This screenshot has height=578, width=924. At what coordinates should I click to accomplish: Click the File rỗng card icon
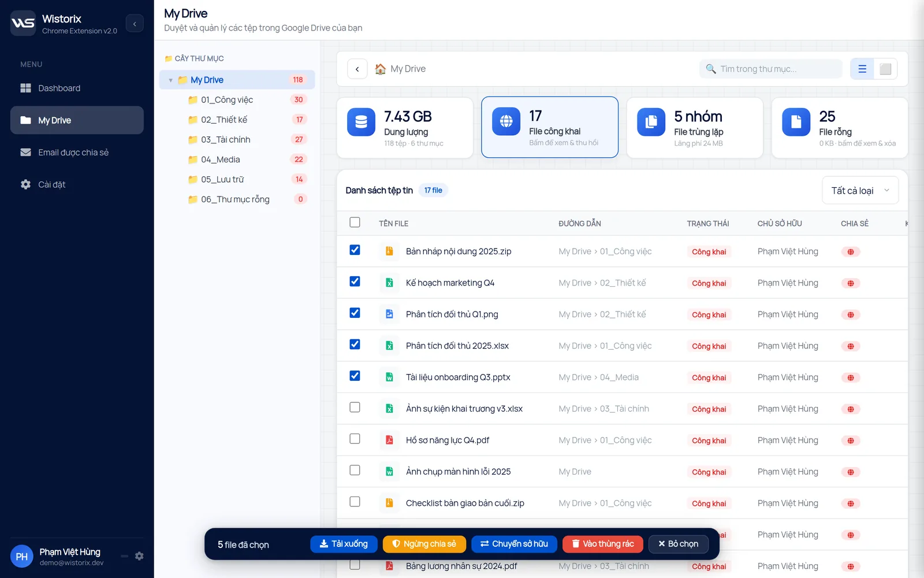pyautogui.click(x=796, y=122)
